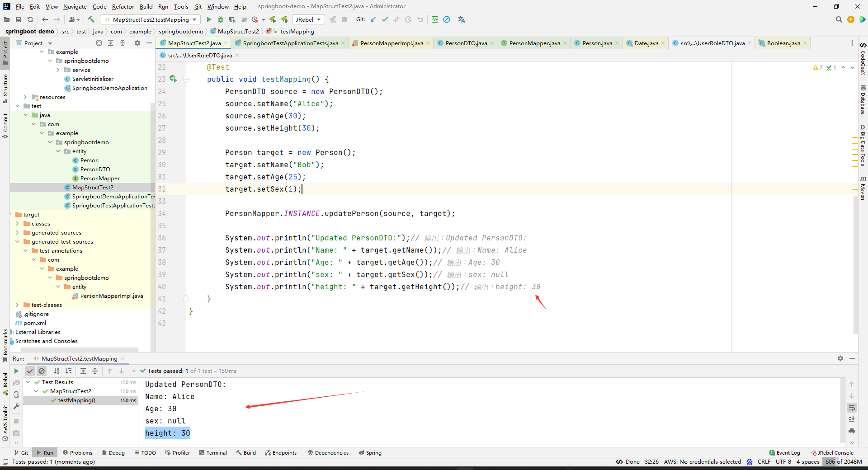868x470 pixels.
Task: Click Collapse All icon in Project panel
Action: [x=123, y=43]
